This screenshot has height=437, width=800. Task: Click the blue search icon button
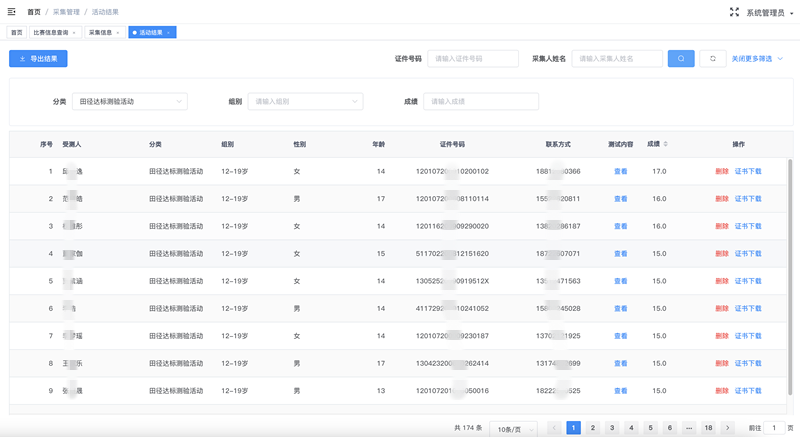681,59
